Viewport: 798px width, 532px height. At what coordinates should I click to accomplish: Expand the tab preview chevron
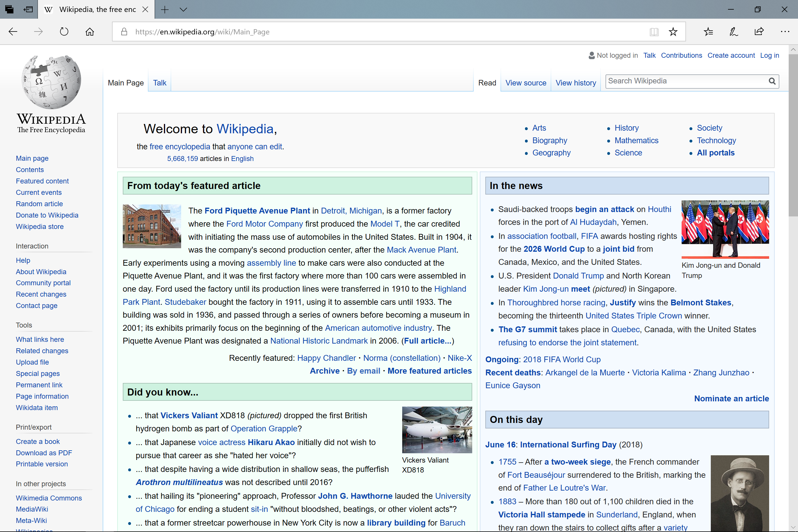click(183, 10)
